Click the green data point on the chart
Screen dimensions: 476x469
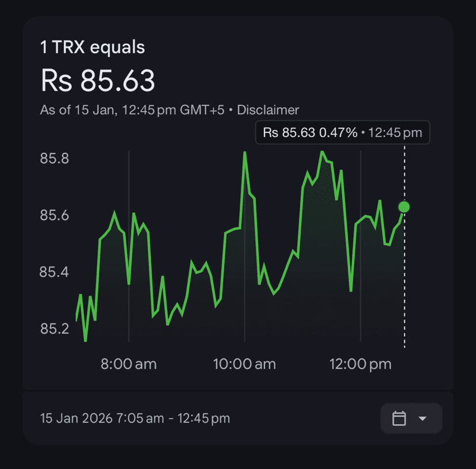coord(404,207)
